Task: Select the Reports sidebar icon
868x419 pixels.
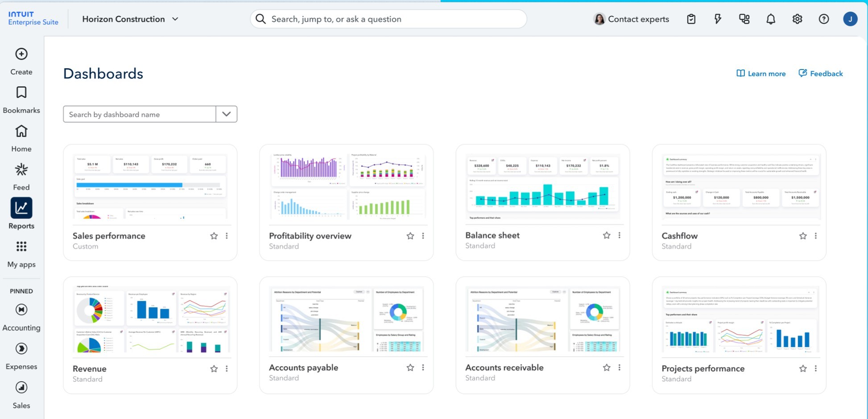Action: (x=21, y=208)
